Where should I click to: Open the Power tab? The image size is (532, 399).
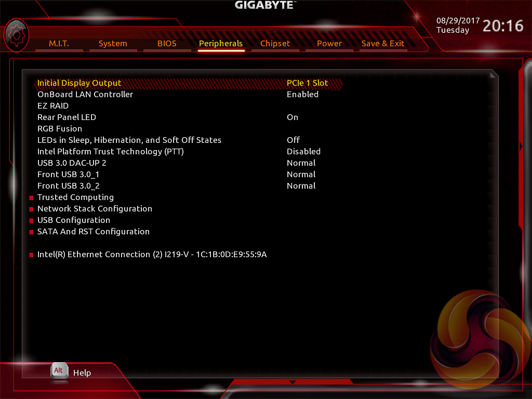tap(329, 44)
